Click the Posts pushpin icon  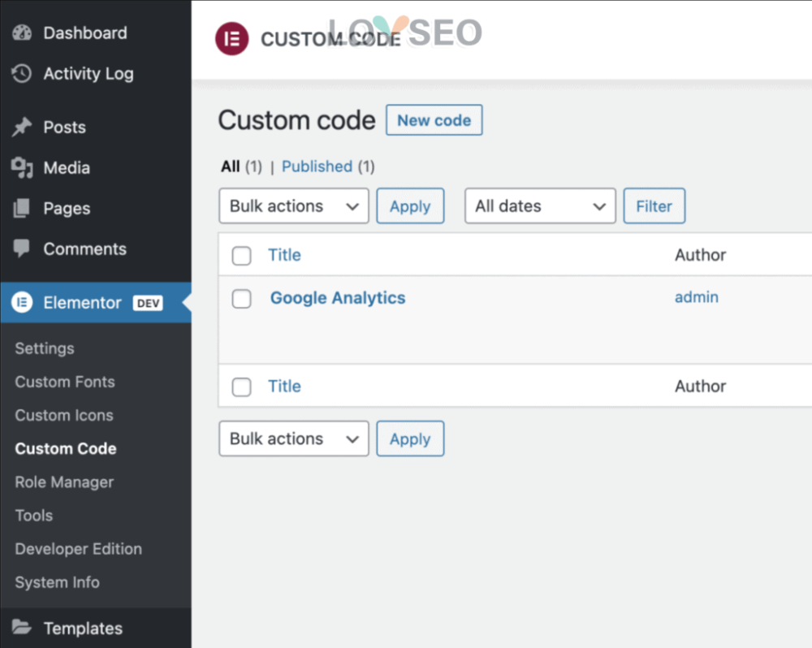coord(22,127)
